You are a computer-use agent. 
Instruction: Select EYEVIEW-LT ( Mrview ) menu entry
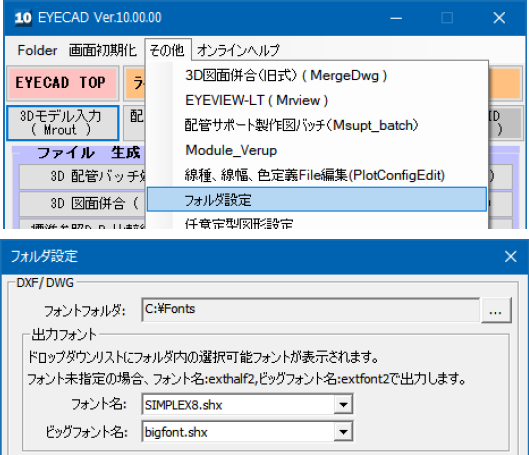point(316,100)
